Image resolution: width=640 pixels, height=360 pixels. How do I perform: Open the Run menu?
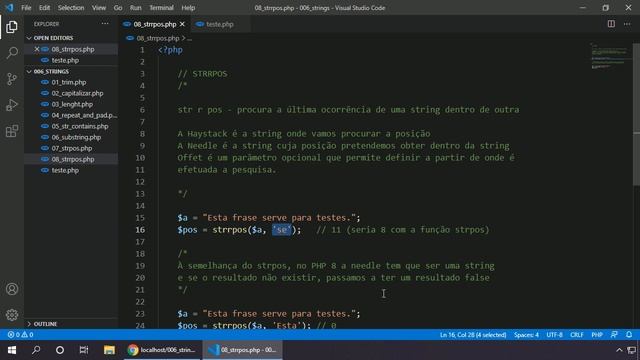136,8
